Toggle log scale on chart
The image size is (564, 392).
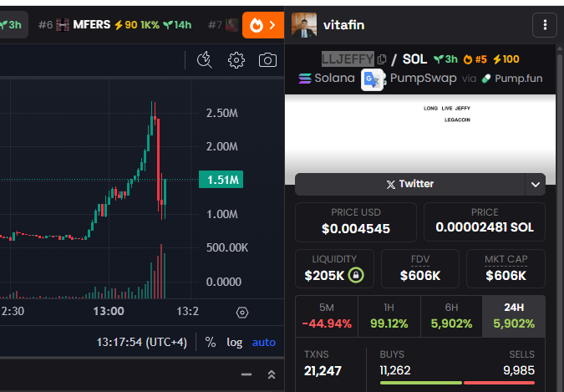coord(234,342)
